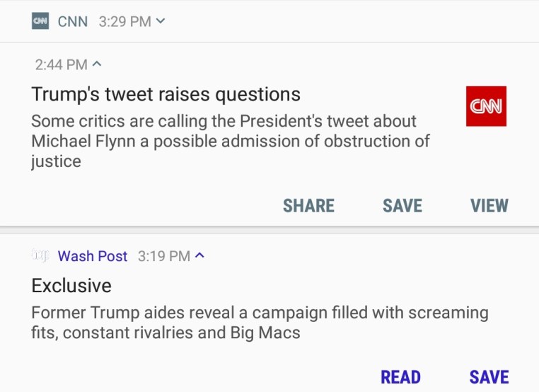Viewport: 539px width, 392px height.
Task: Save the CNN notification story
Action: (402, 206)
